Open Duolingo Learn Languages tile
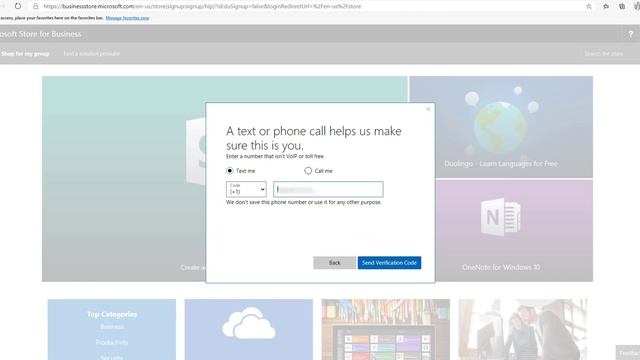 (501, 127)
